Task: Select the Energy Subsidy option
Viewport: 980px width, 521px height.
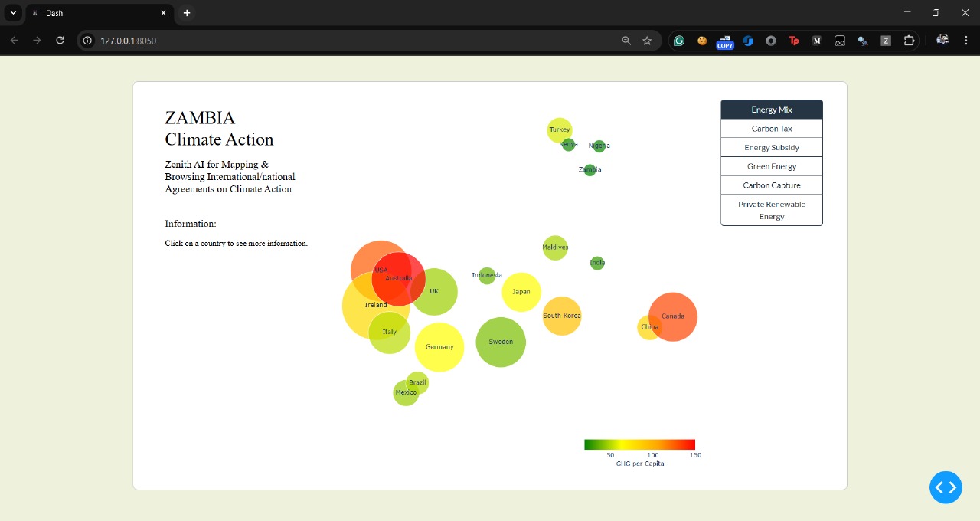Action: point(772,147)
